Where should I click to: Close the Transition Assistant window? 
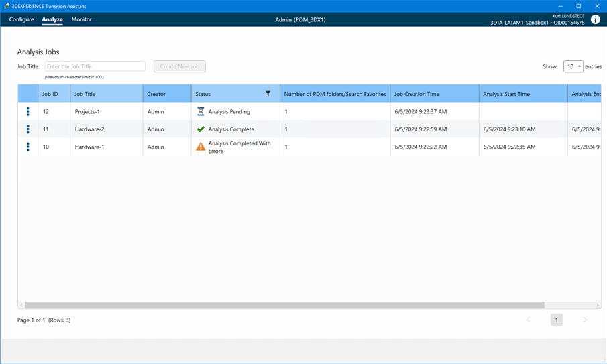[x=597, y=6]
